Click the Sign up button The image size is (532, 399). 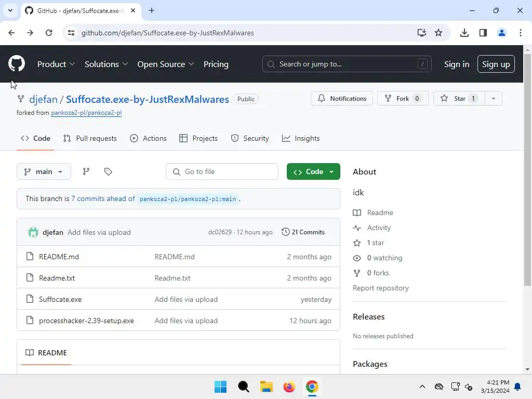click(x=496, y=64)
